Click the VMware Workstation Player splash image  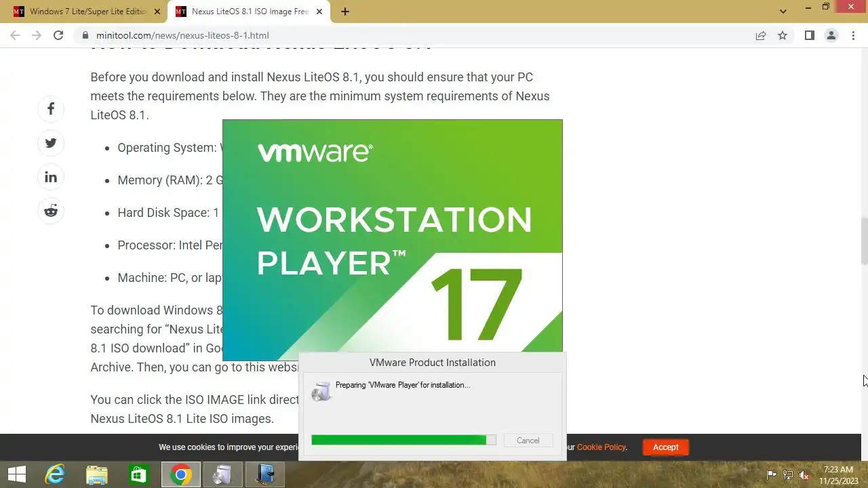coord(393,240)
